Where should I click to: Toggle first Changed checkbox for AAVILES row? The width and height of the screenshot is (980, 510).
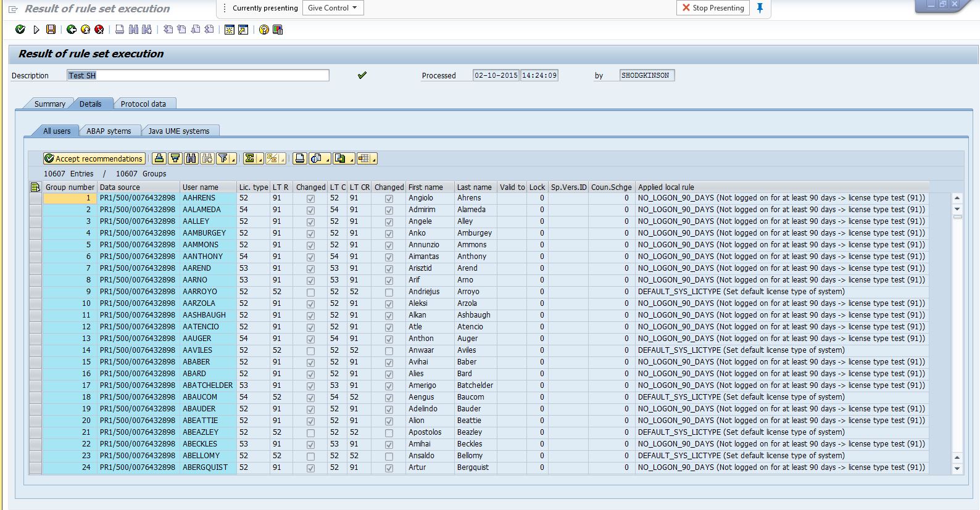tap(310, 351)
